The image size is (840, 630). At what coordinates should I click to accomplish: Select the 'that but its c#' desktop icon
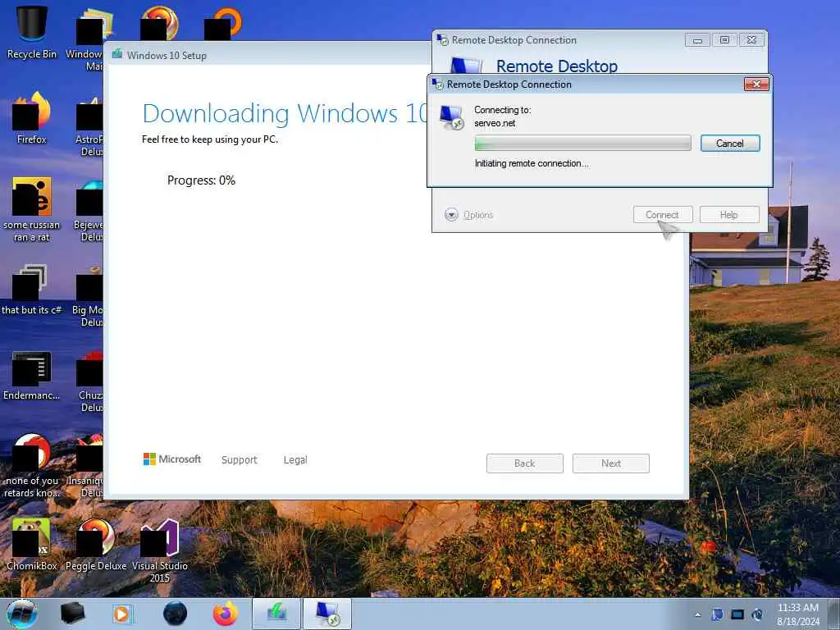click(x=32, y=290)
